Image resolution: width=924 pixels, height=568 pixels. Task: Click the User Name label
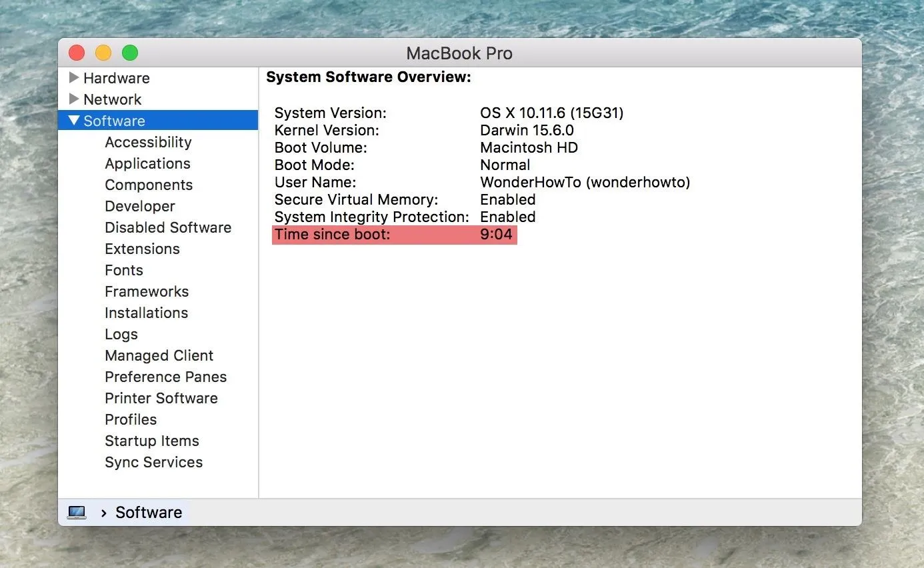(315, 182)
